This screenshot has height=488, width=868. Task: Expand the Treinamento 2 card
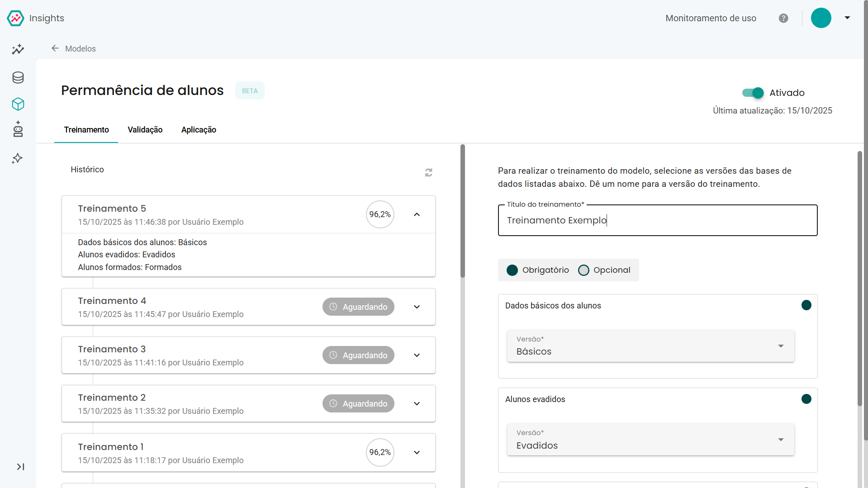pyautogui.click(x=417, y=403)
